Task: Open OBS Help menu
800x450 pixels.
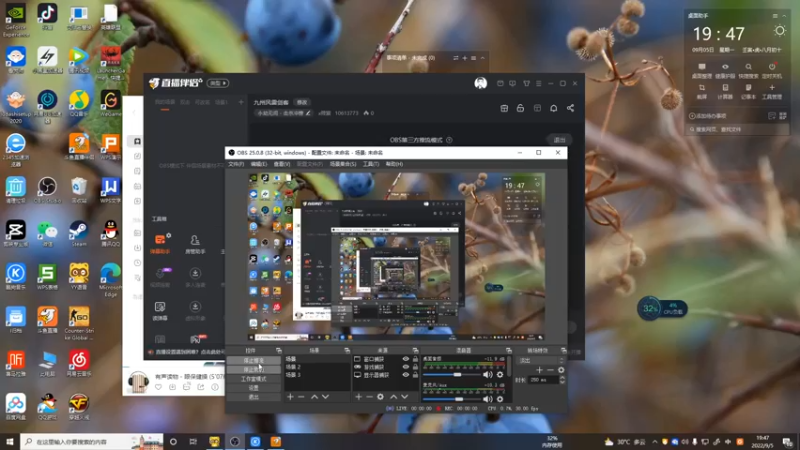Action: coord(394,164)
